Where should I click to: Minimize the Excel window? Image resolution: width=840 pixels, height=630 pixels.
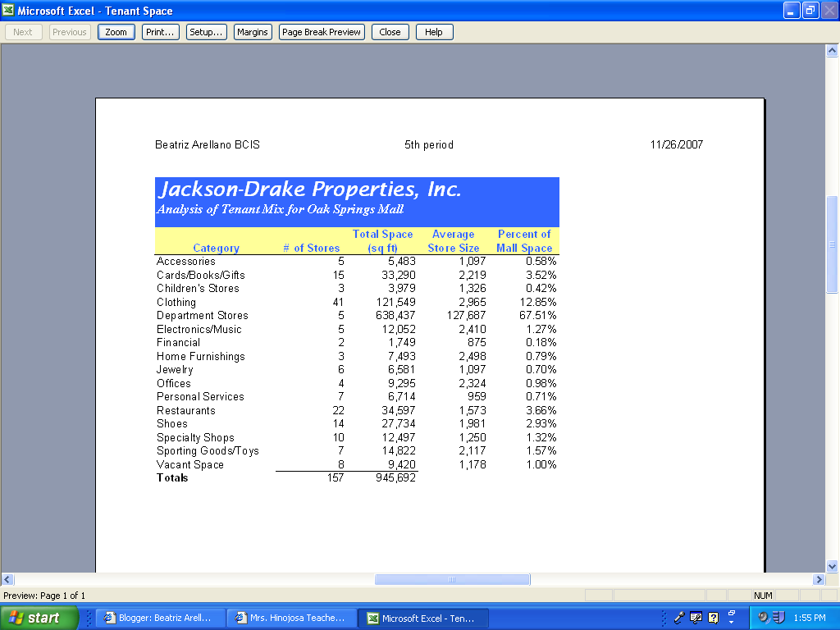coord(792,11)
